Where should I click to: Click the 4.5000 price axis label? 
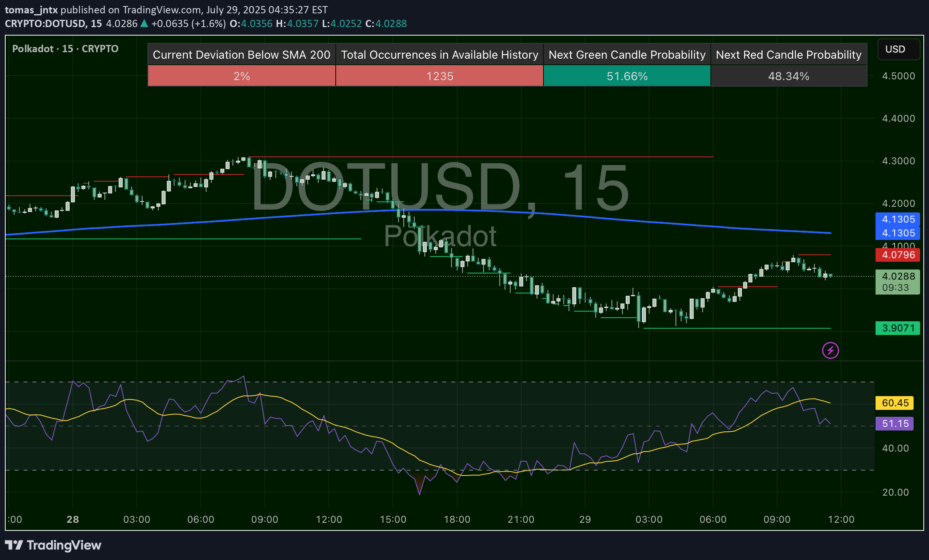[x=898, y=76]
